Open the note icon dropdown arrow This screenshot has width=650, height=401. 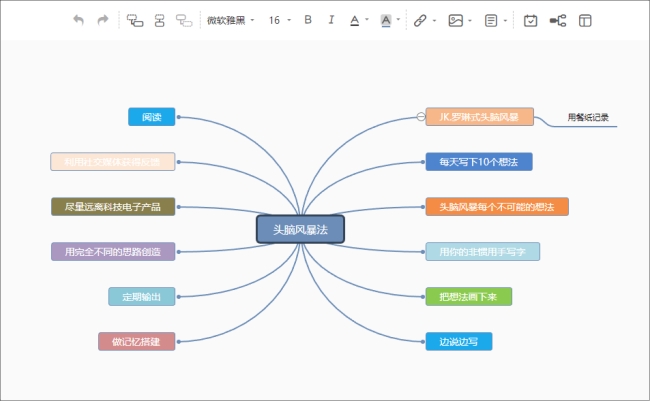coord(505,20)
